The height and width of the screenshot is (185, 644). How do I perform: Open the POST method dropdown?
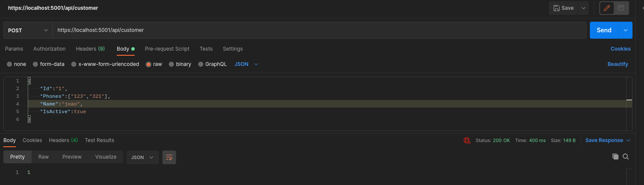pos(28,30)
